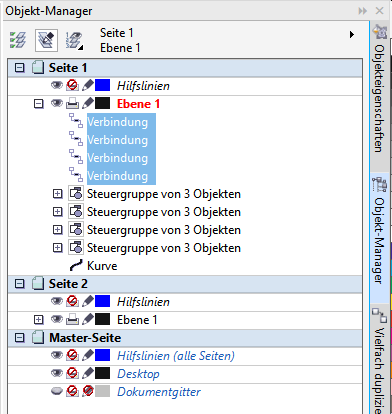392x414 pixels.
Task: Select Desktop layer name
Action: 138,374
